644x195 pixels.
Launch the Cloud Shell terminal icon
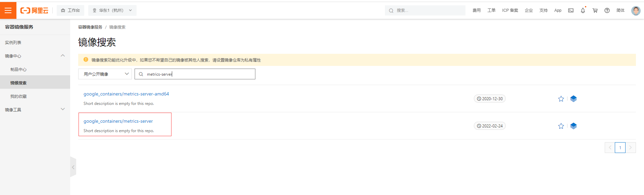571,10
